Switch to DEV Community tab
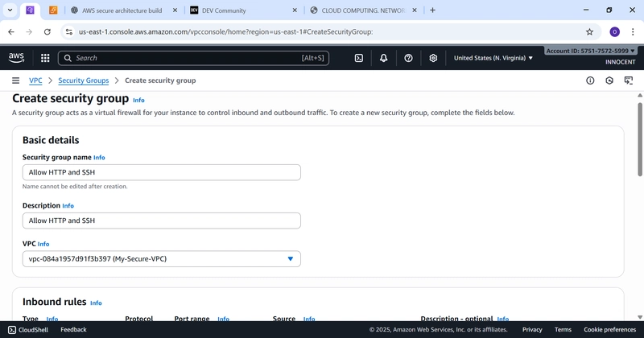This screenshot has height=338, width=644. 224,10
